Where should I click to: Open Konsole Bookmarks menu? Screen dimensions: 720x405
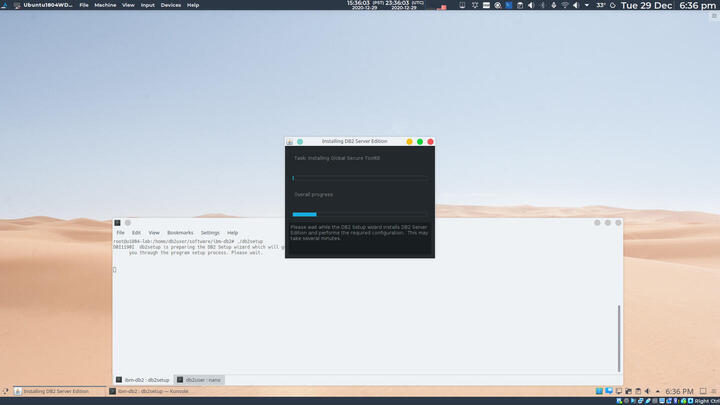(x=180, y=233)
